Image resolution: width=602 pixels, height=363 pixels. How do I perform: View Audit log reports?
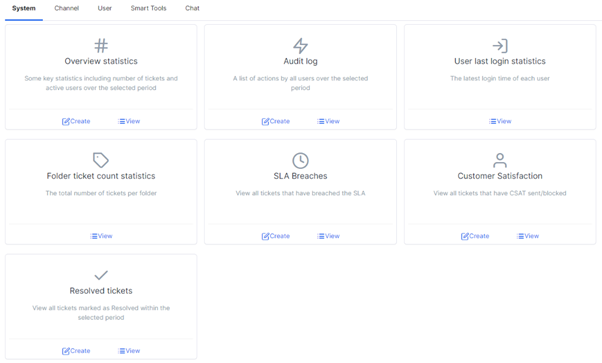[x=329, y=121]
